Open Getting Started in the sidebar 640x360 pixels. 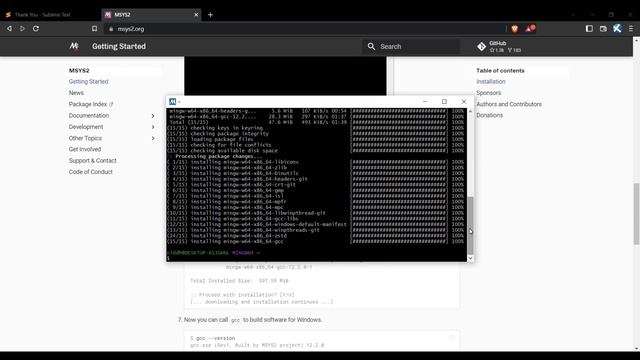[89, 82]
